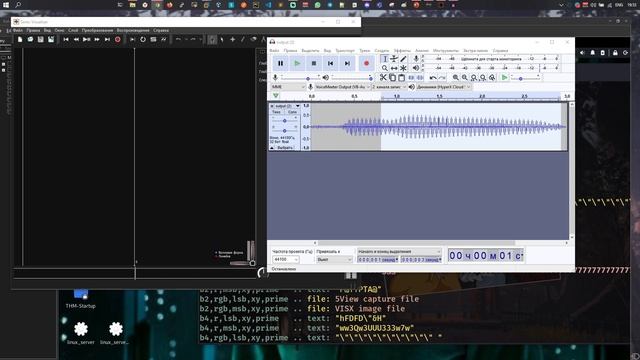Select the Time Shift tool in Audacity
640x360 pixels.
(x=394, y=68)
